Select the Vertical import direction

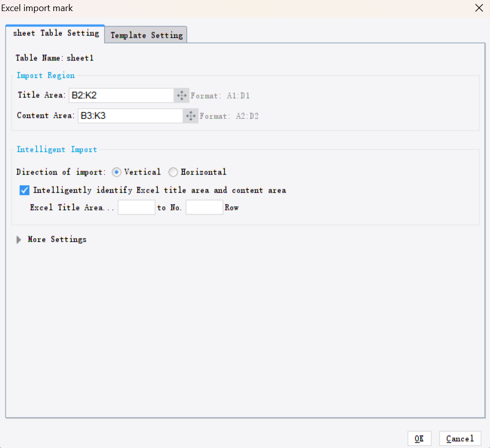pos(117,172)
